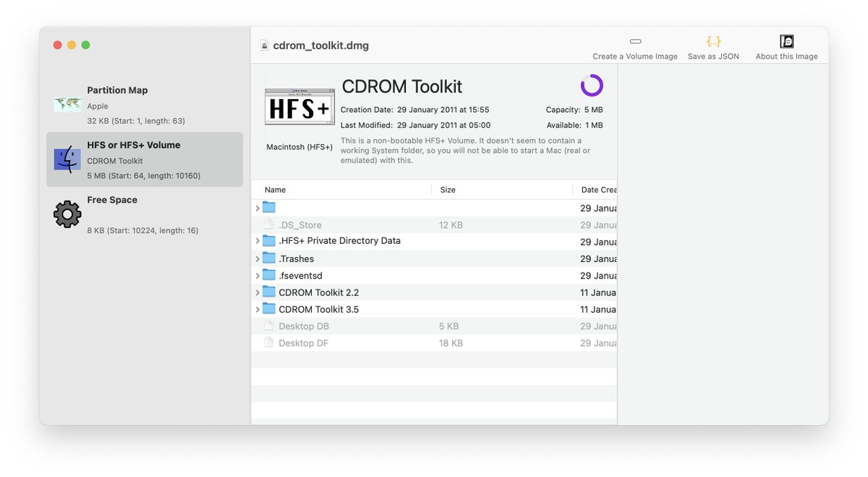Click the 5 MB (Start: 64, length: 10160) text

[x=144, y=176]
